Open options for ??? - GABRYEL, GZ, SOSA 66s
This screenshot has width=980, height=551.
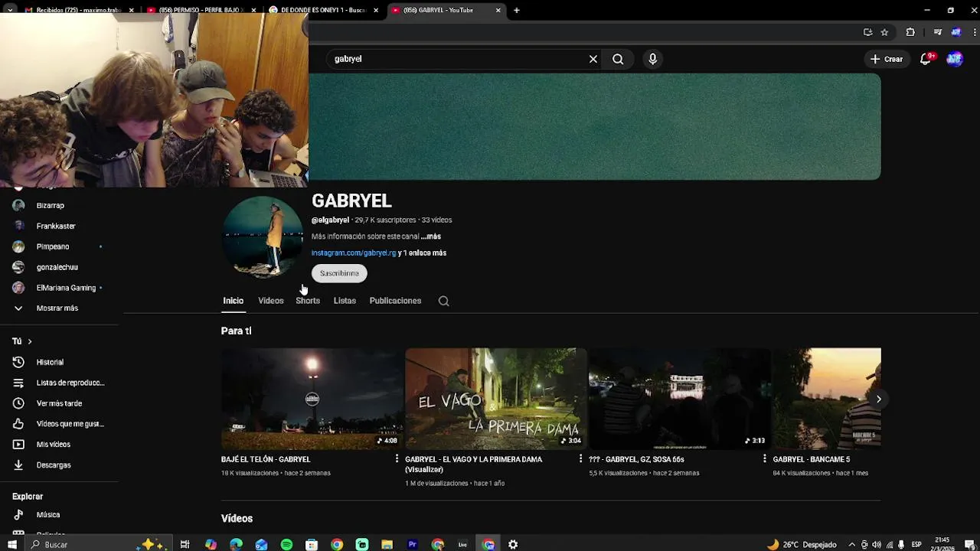pyautogui.click(x=764, y=458)
